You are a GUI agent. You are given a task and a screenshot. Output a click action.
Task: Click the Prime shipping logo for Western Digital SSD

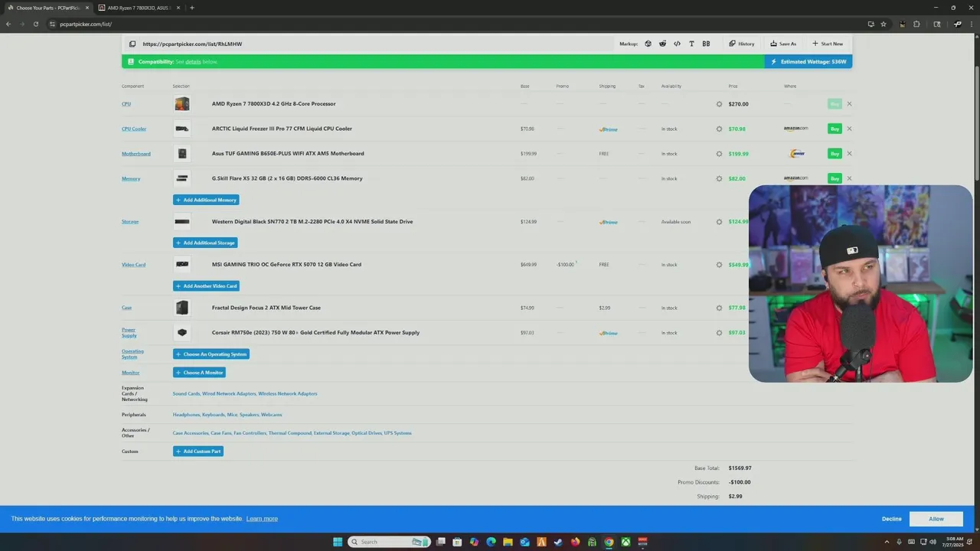pyautogui.click(x=608, y=222)
